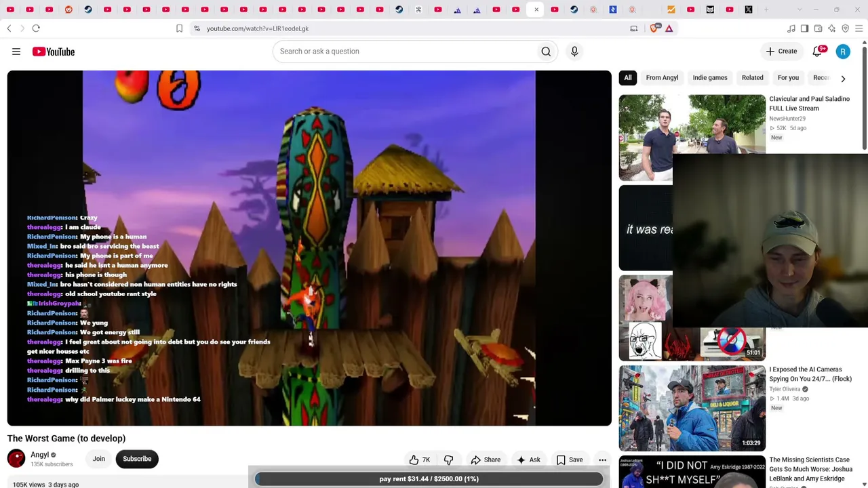Open more actions for the video
This screenshot has height=488, width=868.
click(x=602, y=460)
